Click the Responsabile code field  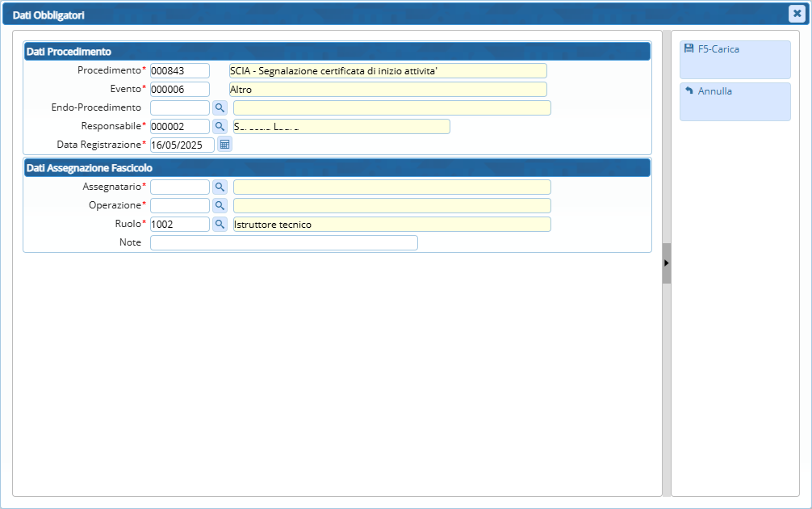click(179, 126)
